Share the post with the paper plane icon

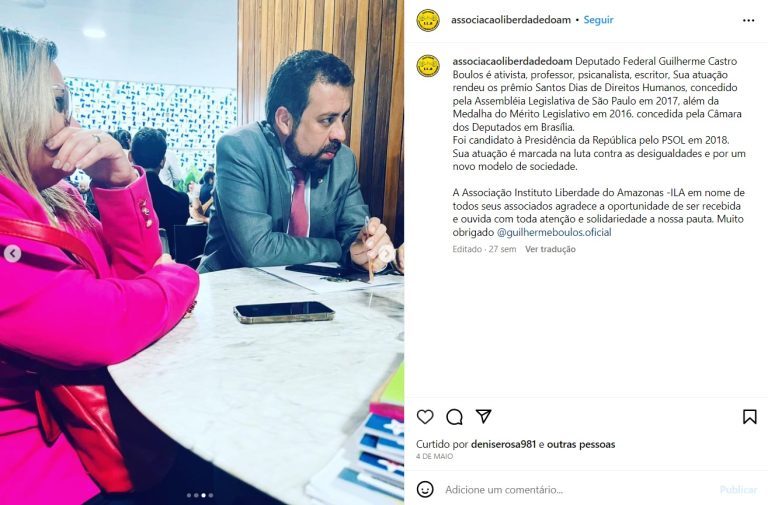click(x=483, y=416)
